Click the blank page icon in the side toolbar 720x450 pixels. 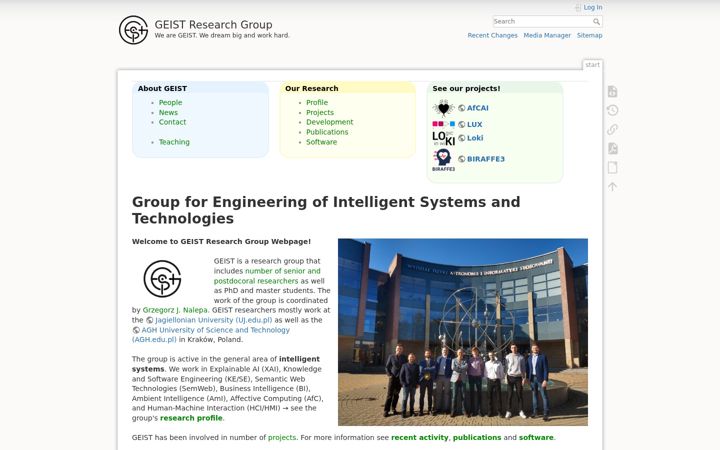pyautogui.click(x=612, y=168)
